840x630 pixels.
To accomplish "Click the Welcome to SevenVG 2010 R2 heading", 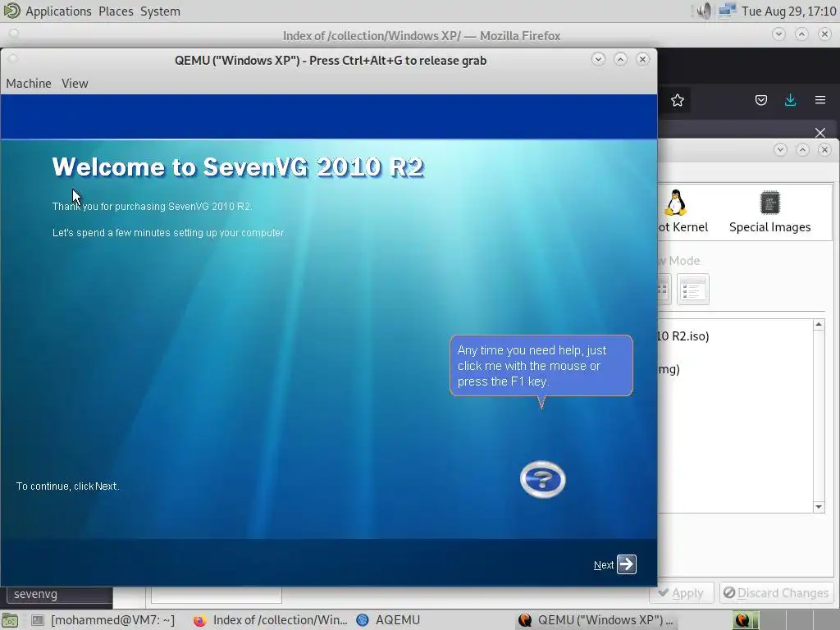I will point(239,167).
